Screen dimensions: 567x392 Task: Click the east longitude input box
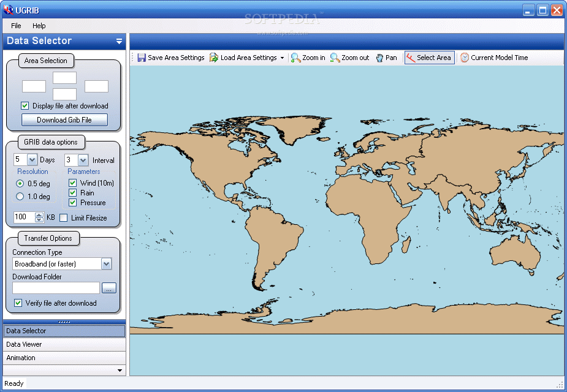[x=97, y=86]
